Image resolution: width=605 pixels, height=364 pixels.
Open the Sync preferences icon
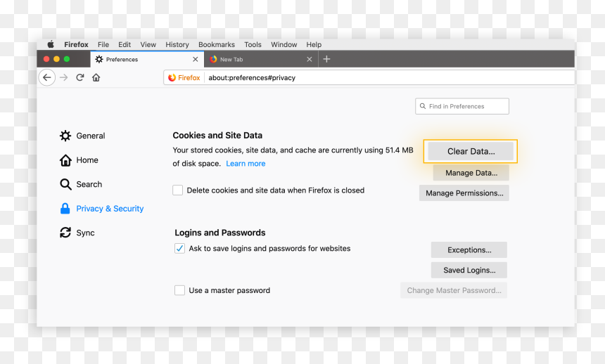click(x=65, y=233)
